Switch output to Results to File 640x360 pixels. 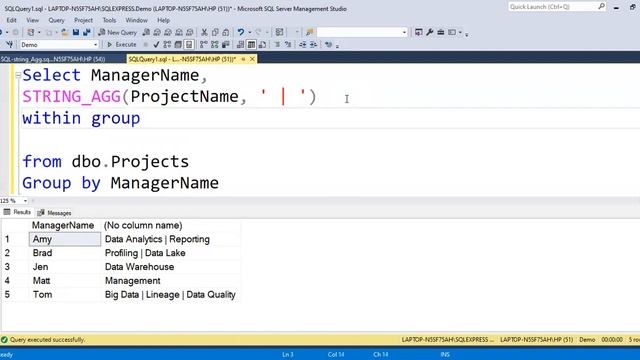[262, 44]
